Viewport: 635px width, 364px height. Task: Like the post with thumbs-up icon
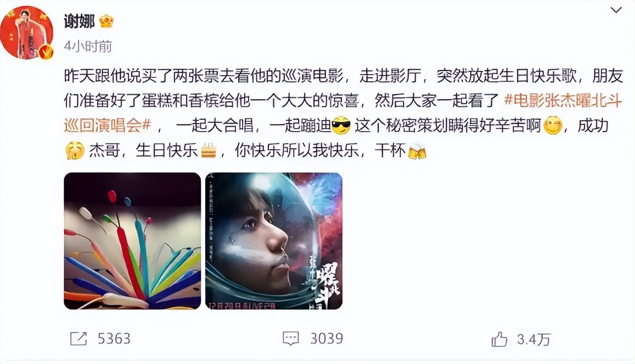pyautogui.click(x=500, y=339)
